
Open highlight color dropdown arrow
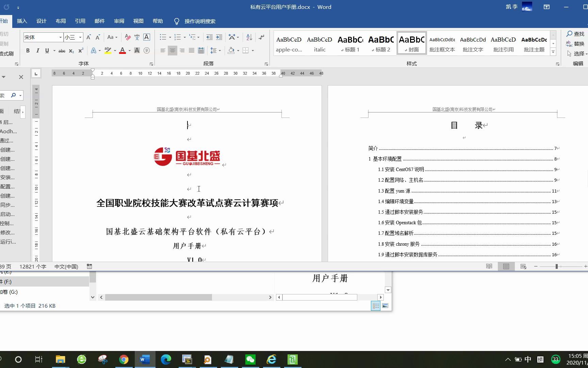(115, 50)
